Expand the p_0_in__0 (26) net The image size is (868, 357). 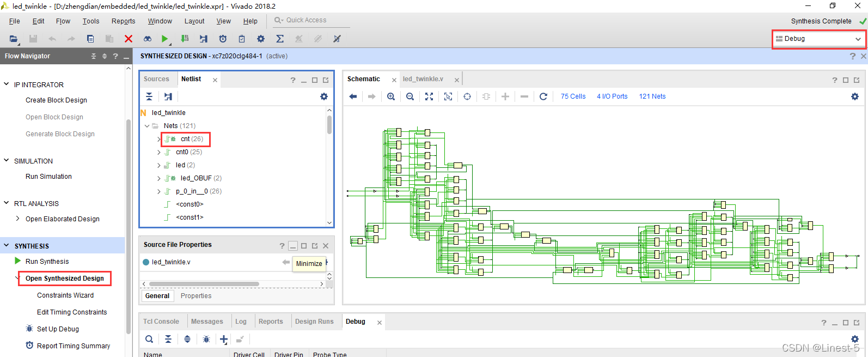point(158,191)
